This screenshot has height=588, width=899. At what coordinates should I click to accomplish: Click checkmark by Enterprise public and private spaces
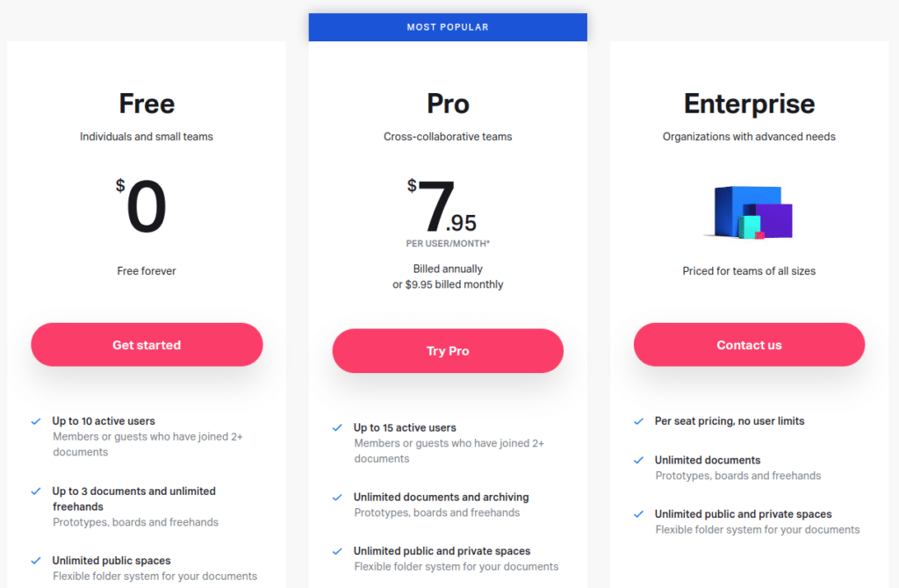(x=639, y=514)
